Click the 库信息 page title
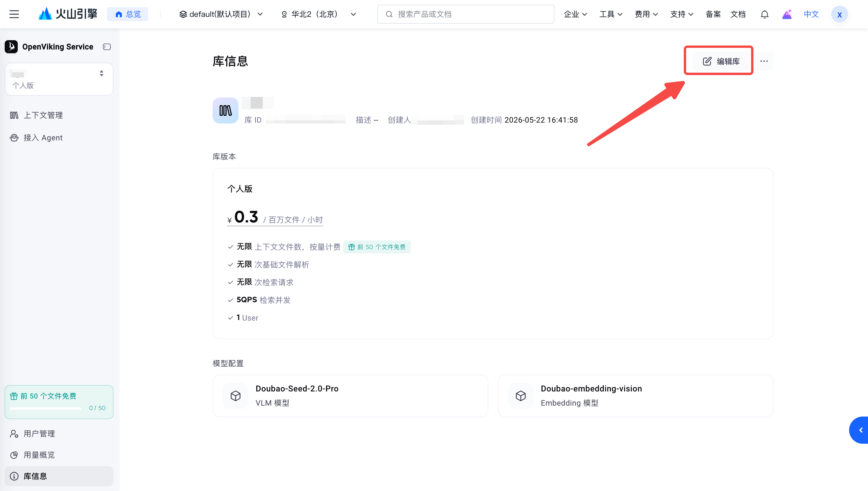This screenshot has height=491, width=868. tap(231, 61)
